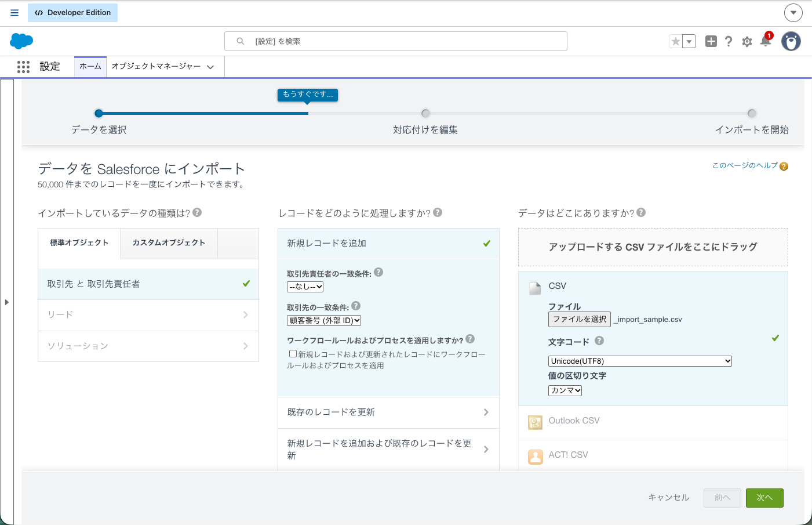Viewport: 812px width, 525px height.
Task: Click help icon beside ワークフロールール question
Action: (470, 339)
